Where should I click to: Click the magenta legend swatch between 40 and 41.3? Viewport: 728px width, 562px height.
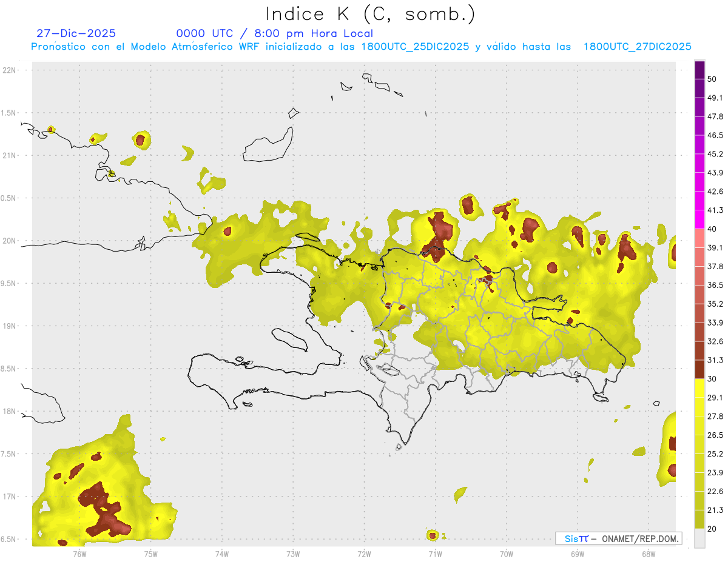click(699, 219)
